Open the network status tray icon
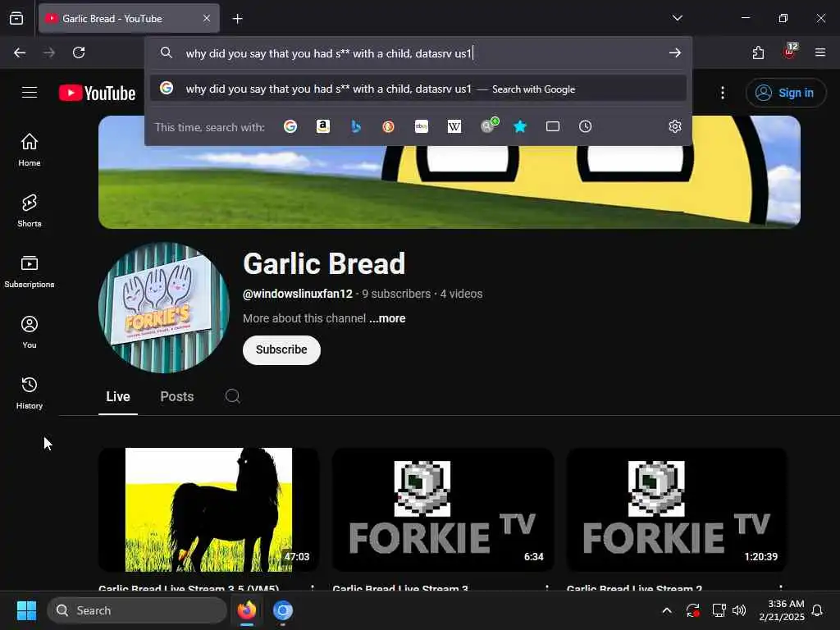Viewport: 840px width, 630px height. [x=719, y=610]
